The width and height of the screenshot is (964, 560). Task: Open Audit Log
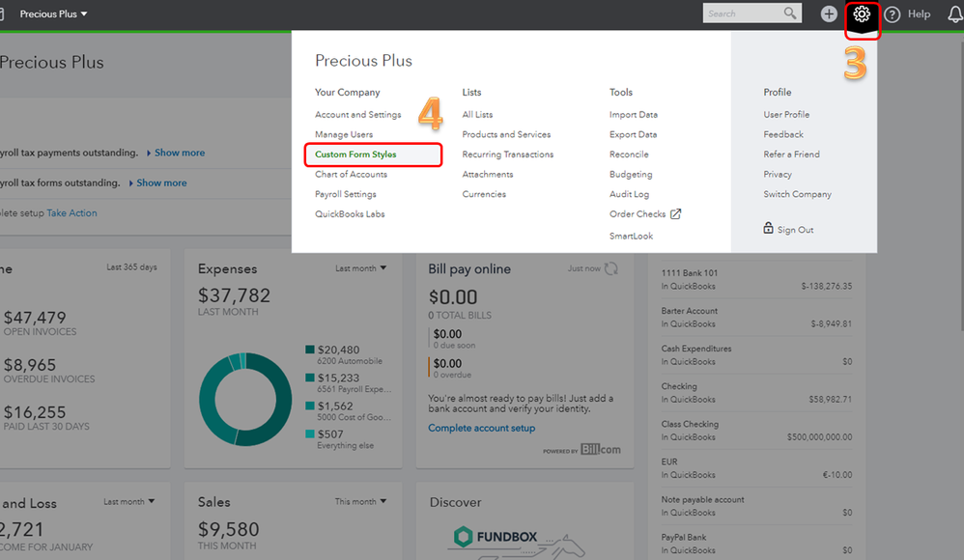click(629, 194)
